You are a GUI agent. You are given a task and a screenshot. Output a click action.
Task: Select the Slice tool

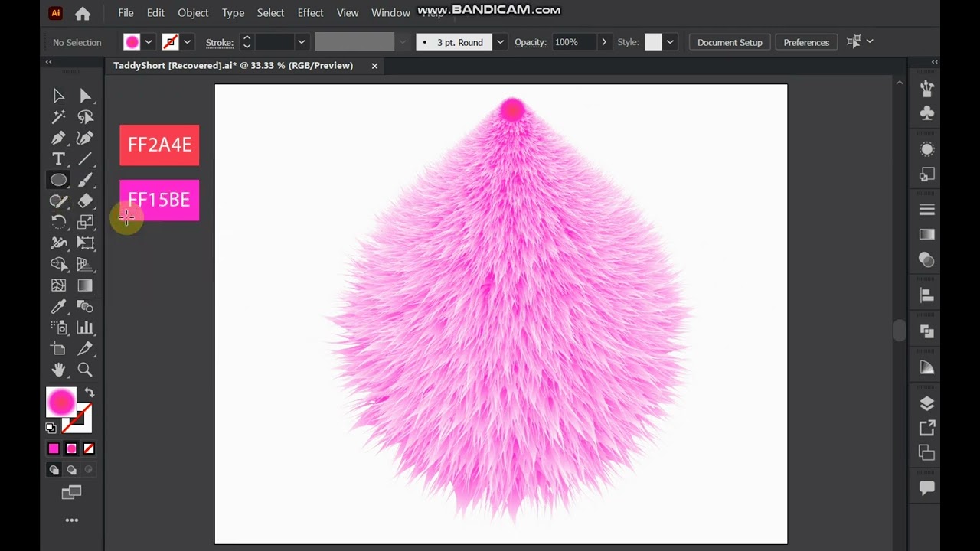[x=85, y=349]
